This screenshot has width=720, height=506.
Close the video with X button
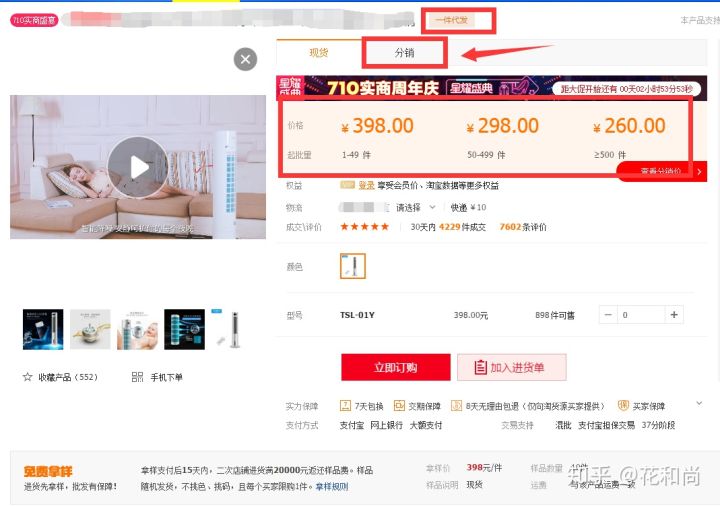[246, 59]
